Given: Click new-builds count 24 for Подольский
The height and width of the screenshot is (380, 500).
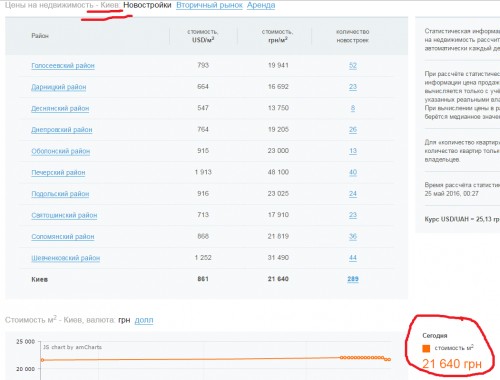Looking at the screenshot, I should (353, 193).
